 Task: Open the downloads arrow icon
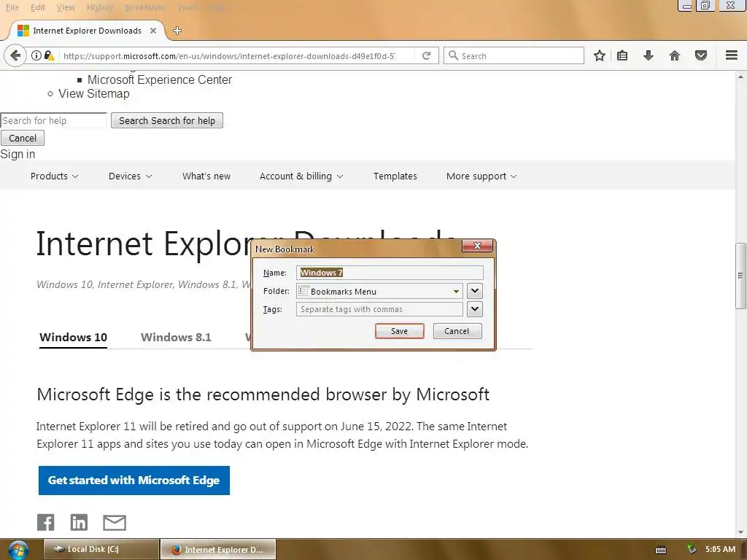[x=649, y=55]
